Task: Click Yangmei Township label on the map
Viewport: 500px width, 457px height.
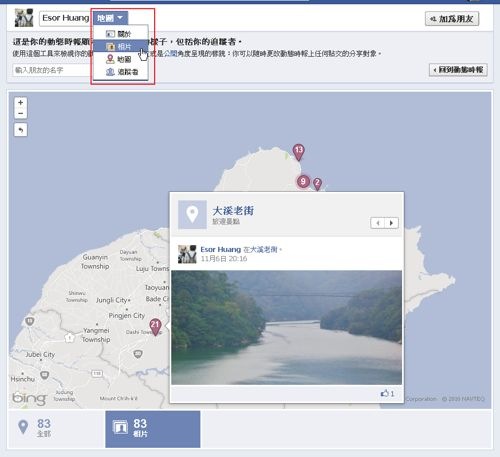Action: (96, 335)
